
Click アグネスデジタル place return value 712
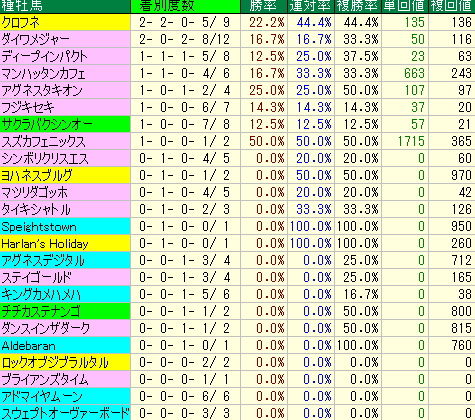tap(462, 260)
